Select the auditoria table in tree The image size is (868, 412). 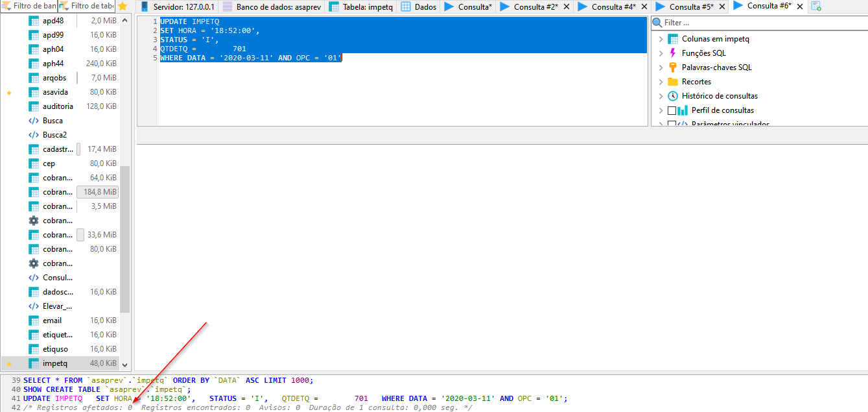tap(57, 106)
